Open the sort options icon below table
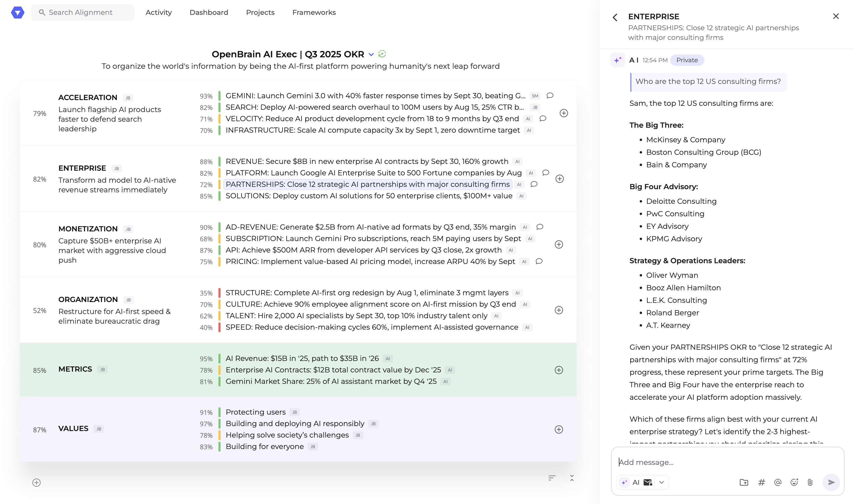The width and height of the screenshot is (854, 504). click(x=552, y=478)
